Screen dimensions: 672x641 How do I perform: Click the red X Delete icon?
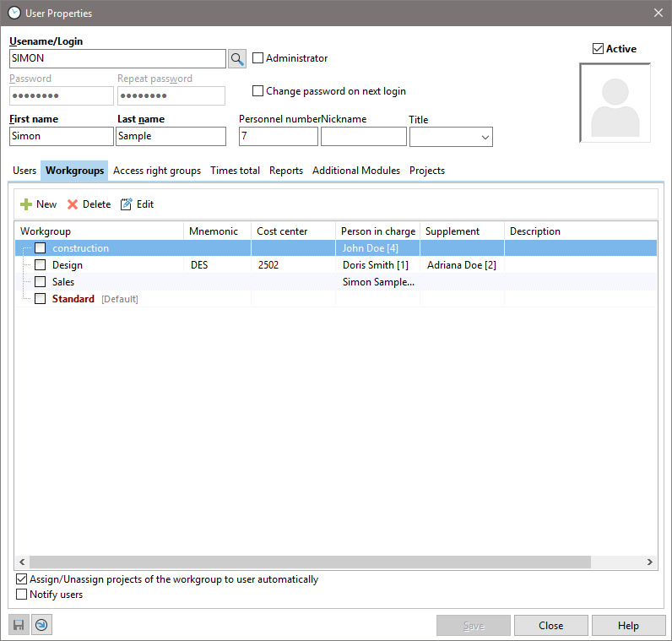[73, 204]
